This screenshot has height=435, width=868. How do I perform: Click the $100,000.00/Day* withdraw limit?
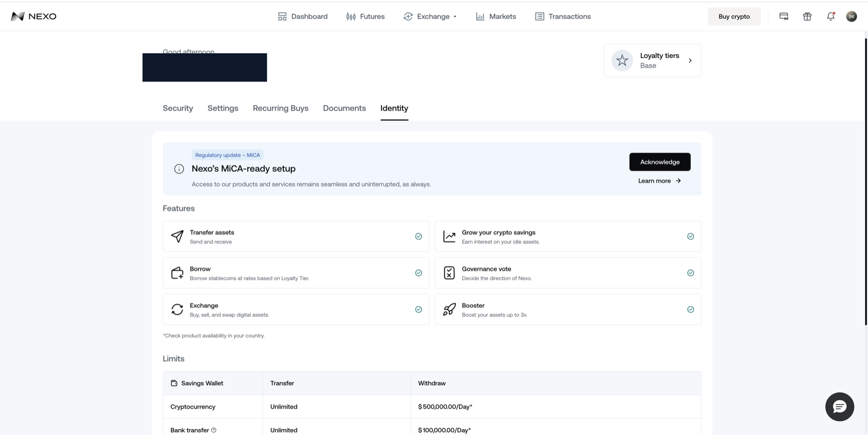click(x=444, y=430)
